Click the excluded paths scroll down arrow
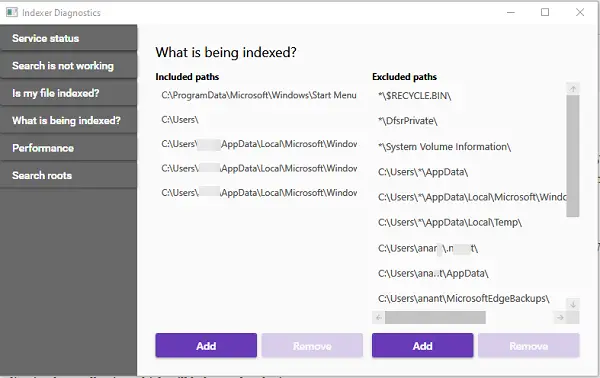The width and height of the screenshot is (600, 378). [x=573, y=305]
